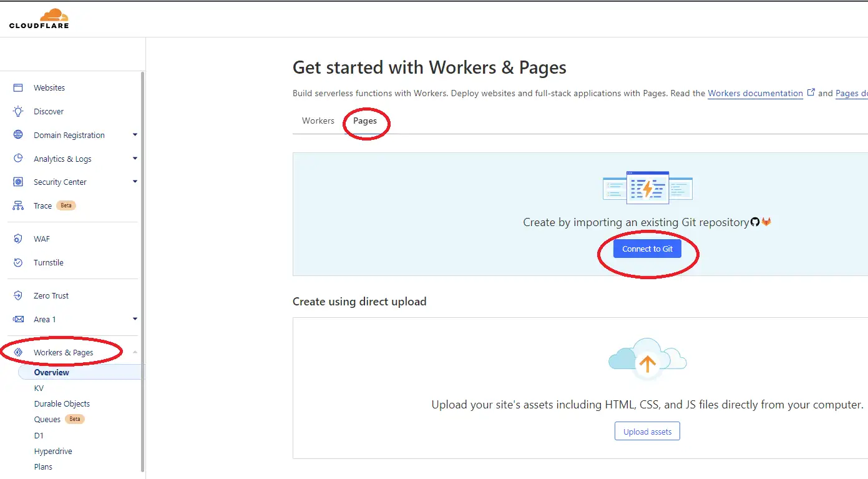Click the WAF shield icon

(x=18, y=239)
